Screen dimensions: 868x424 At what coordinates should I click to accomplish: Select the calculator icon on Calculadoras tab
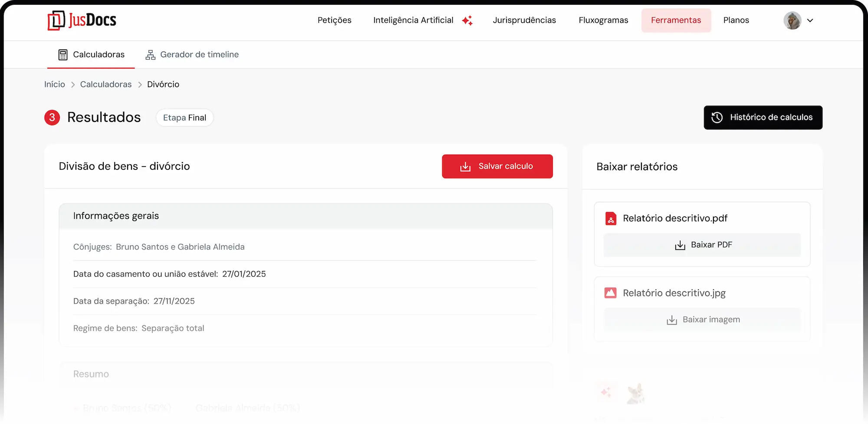pos(63,55)
